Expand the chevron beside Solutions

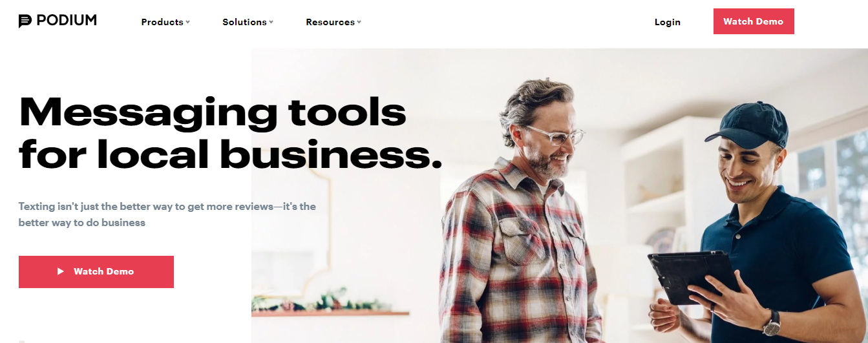(x=271, y=22)
